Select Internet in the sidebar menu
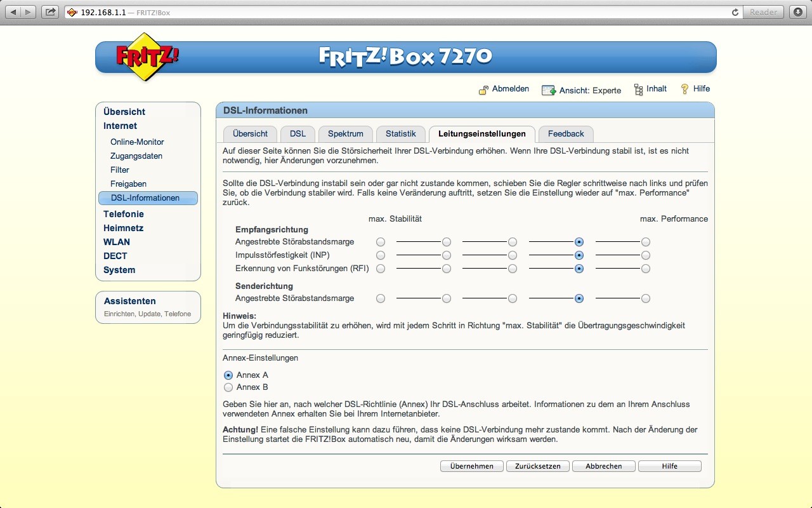 pyautogui.click(x=121, y=126)
